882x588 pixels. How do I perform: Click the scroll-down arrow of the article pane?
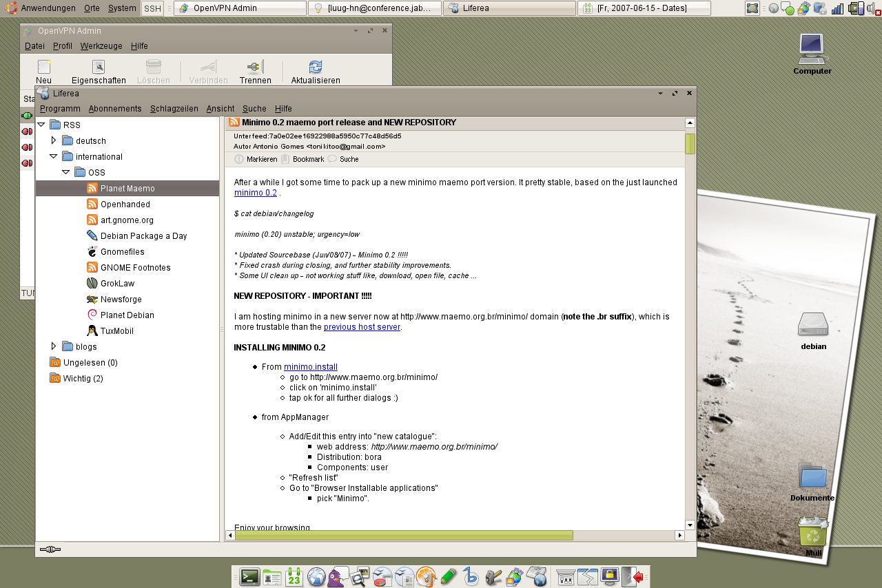(x=690, y=525)
